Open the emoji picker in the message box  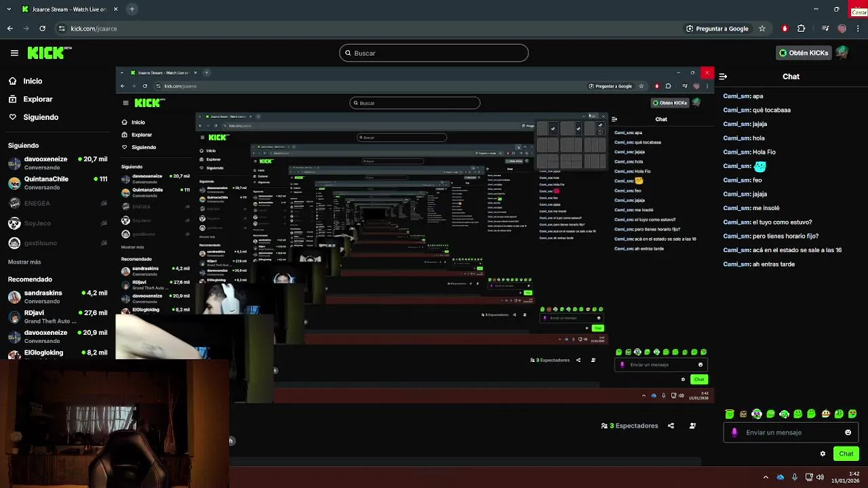pyautogui.click(x=848, y=432)
